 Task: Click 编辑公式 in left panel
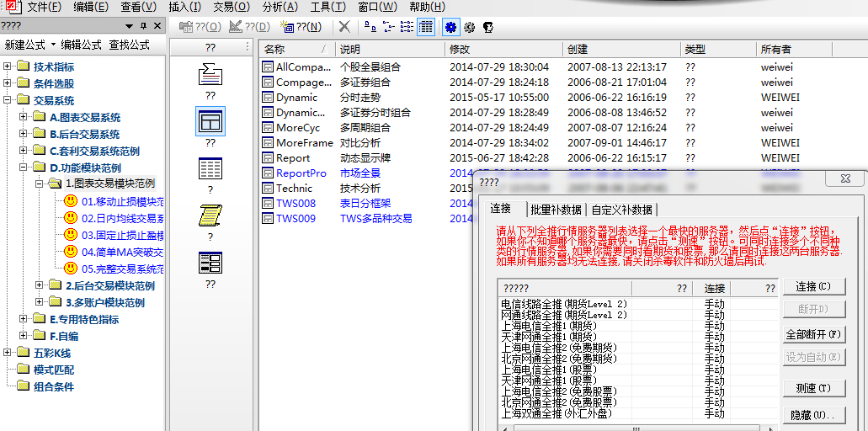click(82, 45)
